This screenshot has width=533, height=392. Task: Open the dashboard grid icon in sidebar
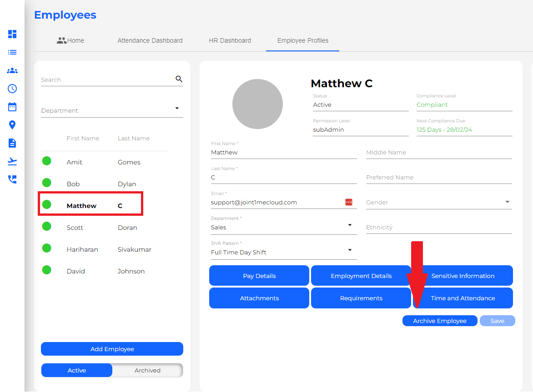pos(12,34)
